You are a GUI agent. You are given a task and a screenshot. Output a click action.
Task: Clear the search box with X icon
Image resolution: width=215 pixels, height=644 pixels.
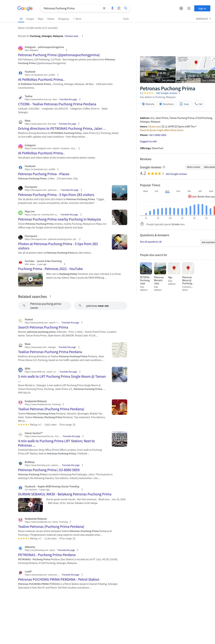[x=104, y=8]
